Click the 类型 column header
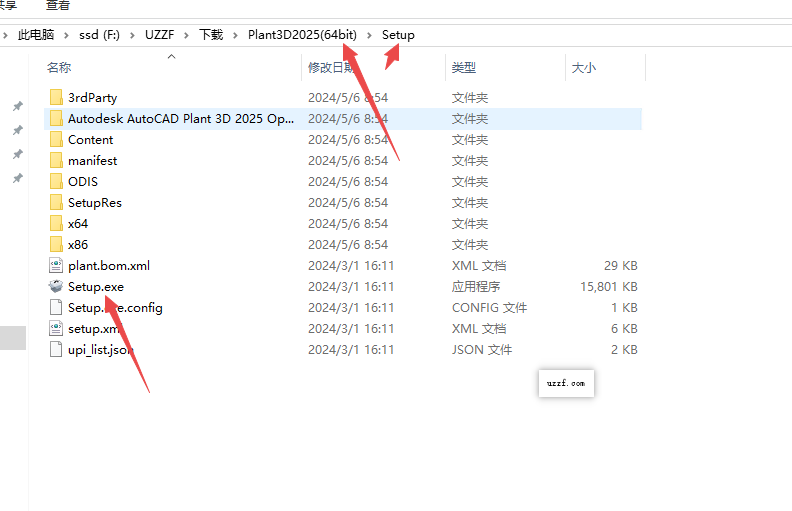 [x=463, y=67]
